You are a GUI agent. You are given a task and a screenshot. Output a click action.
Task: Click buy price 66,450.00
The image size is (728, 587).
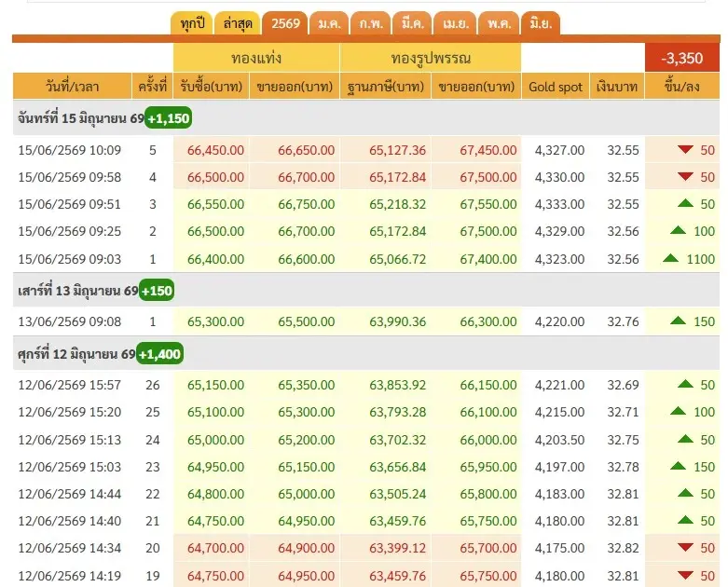[215, 150]
